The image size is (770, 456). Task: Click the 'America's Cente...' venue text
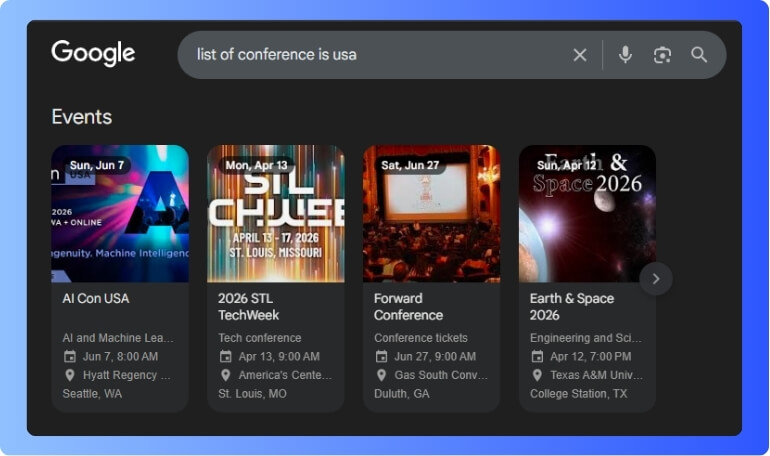click(285, 375)
